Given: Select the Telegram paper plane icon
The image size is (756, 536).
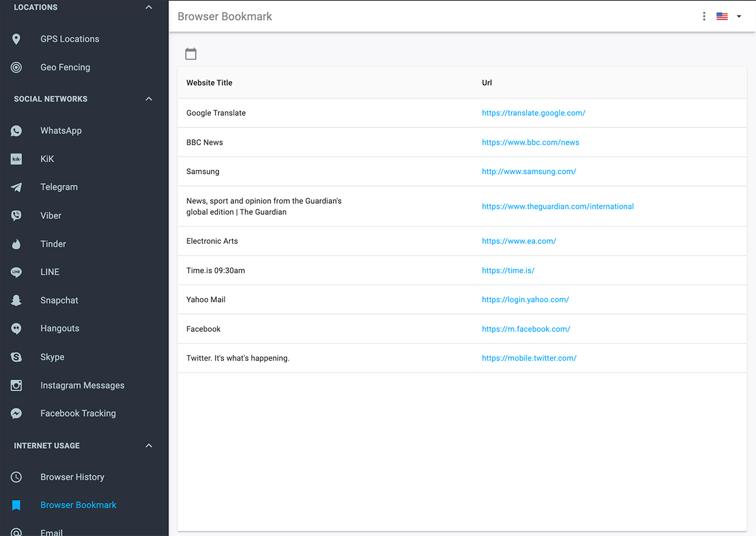Looking at the screenshot, I should pos(17,187).
